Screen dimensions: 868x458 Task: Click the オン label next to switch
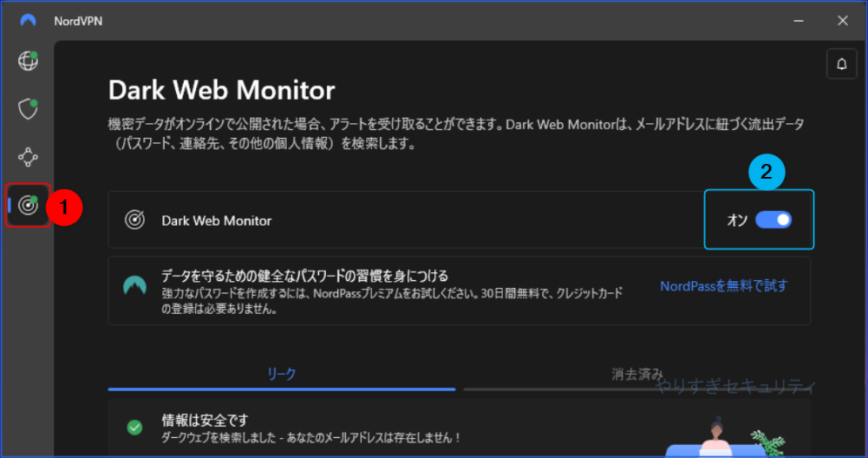(x=737, y=221)
